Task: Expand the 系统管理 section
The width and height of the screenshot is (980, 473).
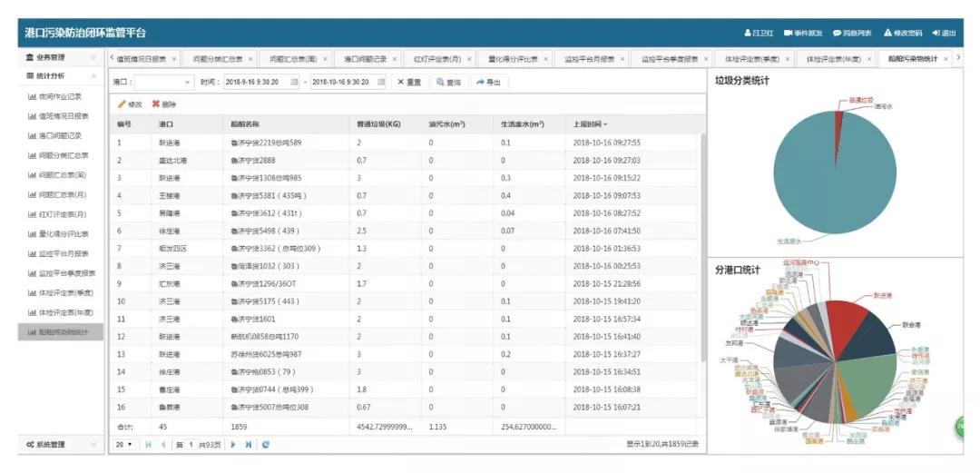Action: pos(61,445)
